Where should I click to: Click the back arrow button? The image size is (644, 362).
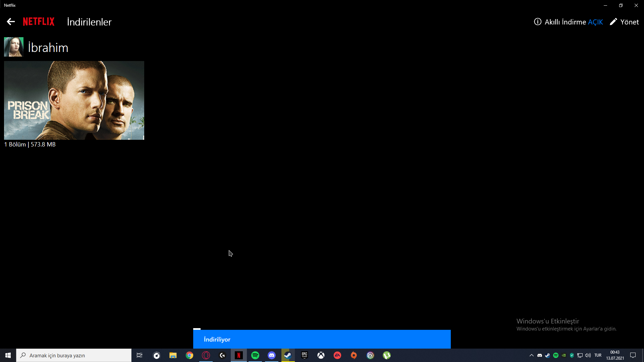11,22
